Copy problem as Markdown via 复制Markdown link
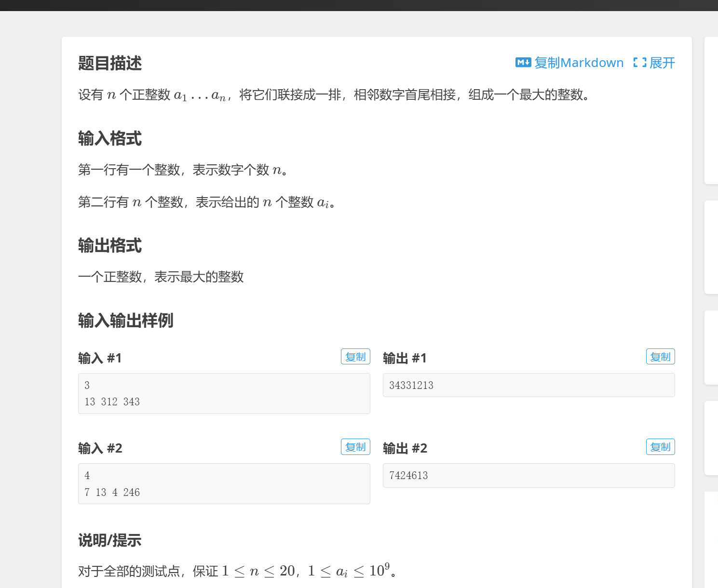This screenshot has width=718, height=588. pos(579,63)
